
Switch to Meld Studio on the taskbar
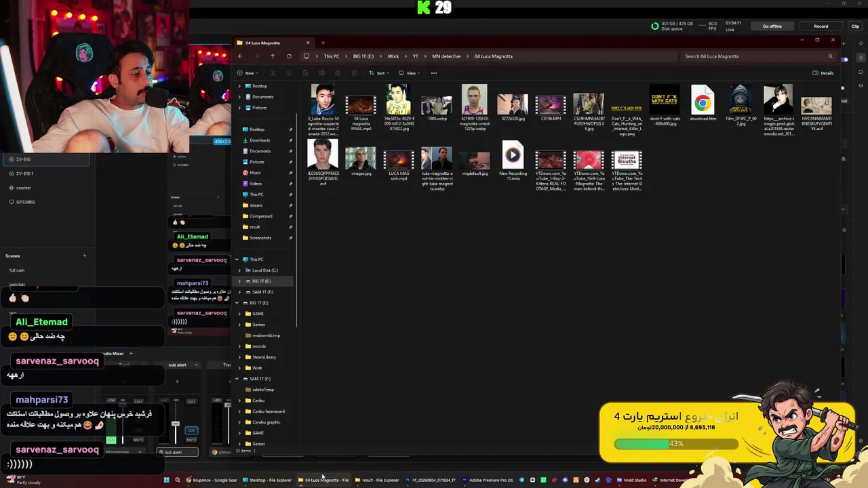(631, 480)
